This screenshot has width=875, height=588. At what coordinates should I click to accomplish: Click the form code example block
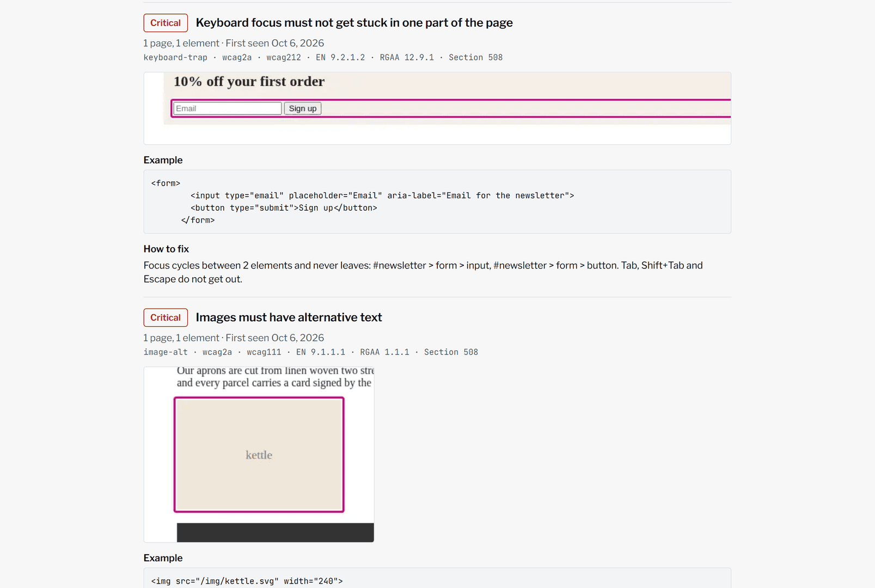coord(437,202)
